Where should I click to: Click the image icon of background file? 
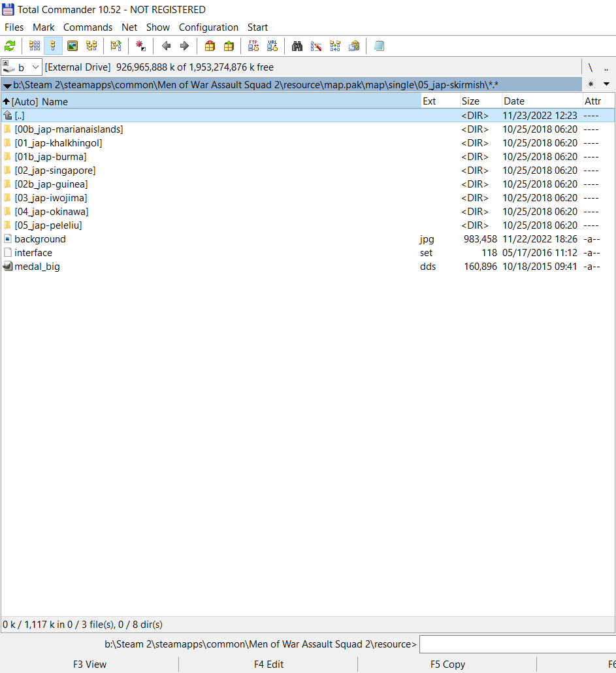[7, 238]
